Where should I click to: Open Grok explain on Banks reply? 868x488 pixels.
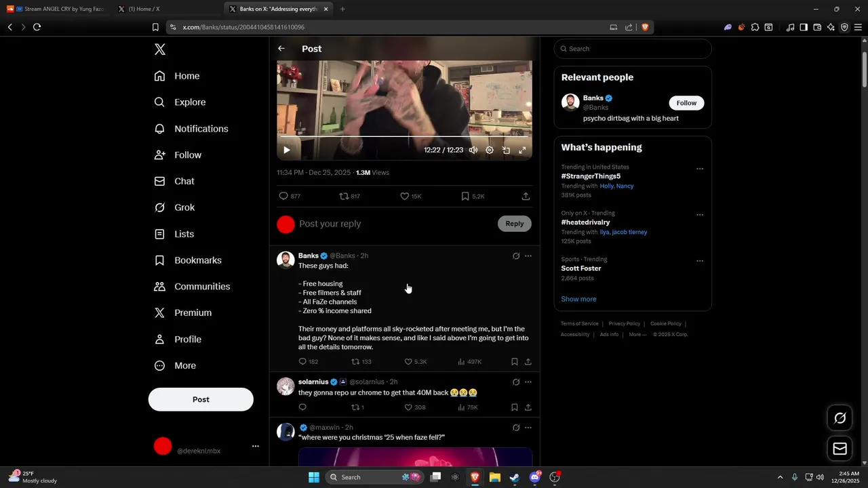click(x=516, y=256)
